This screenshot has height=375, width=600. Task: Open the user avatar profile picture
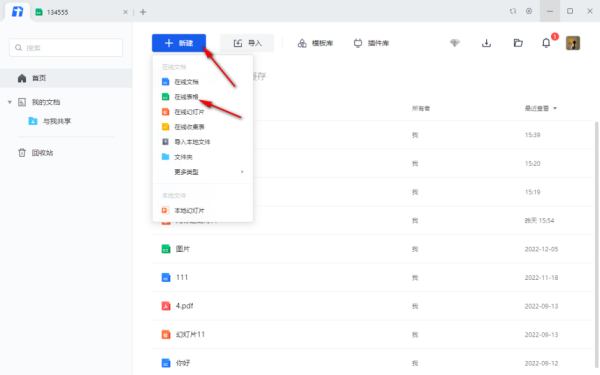[x=573, y=43]
